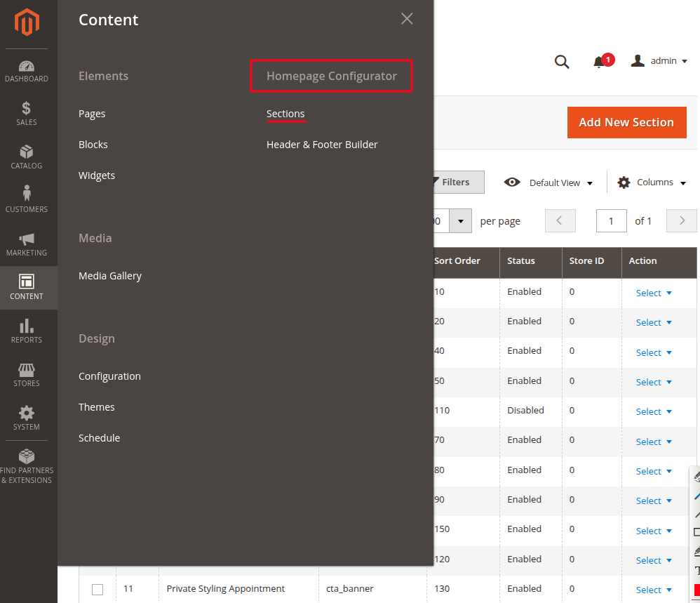This screenshot has height=603, width=700.
Task: Open the Stores sidebar menu
Action: 27,374
